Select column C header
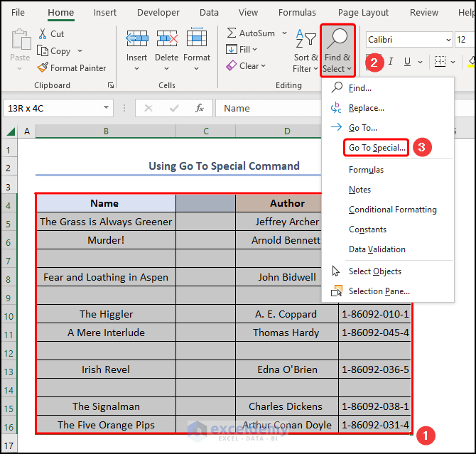The width and height of the screenshot is (476, 454). pyautogui.click(x=206, y=131)
